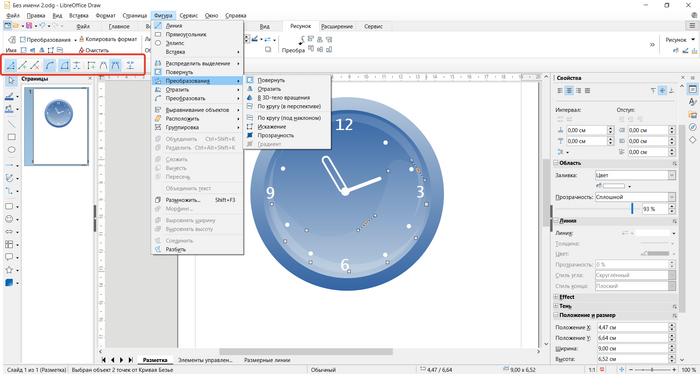The height and width of the screenshot is (374, 700).
Task: Click the Split Curve icon
Action: pyautogui.click(x=76, y=66)
